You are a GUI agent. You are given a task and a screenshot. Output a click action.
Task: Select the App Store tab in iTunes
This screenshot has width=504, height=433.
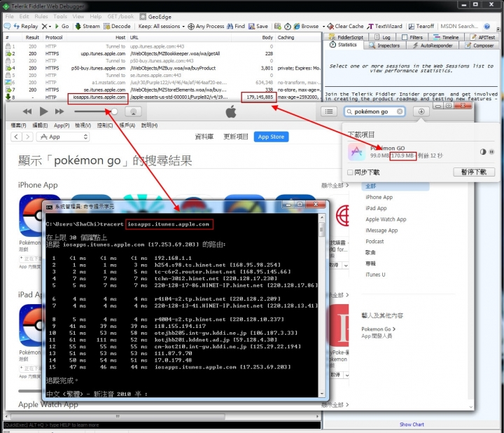[271, 137]
